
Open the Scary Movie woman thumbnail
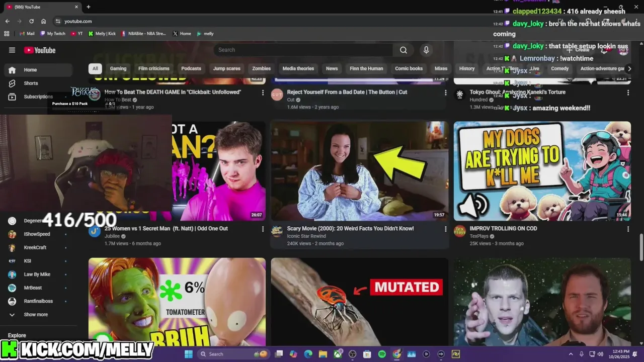(359, 171)
